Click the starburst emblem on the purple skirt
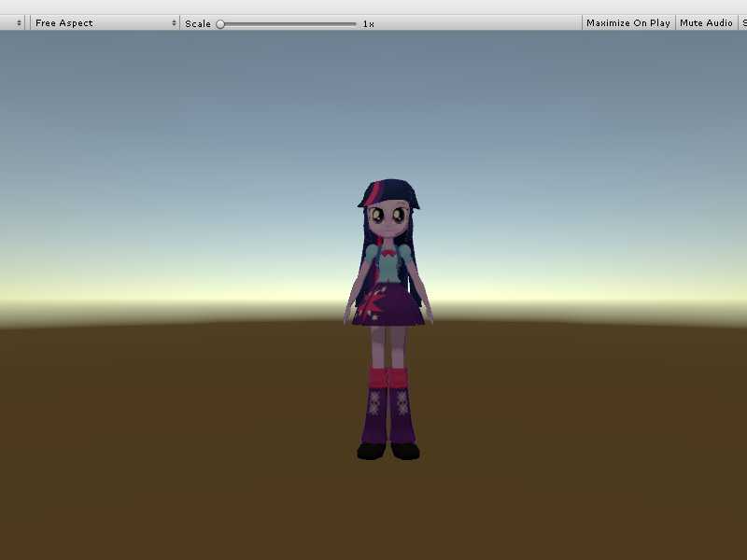Screen dimensions: 747x560 (385, 303)
